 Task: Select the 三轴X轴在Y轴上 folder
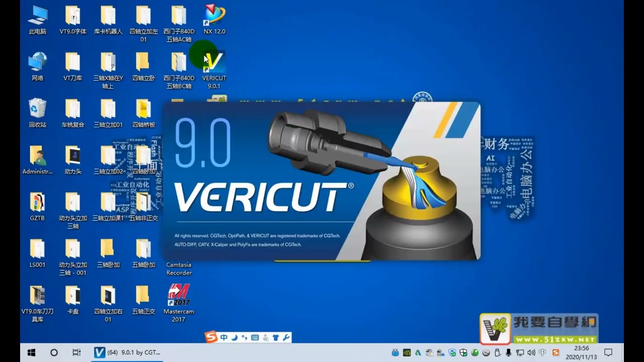point(108,70)
